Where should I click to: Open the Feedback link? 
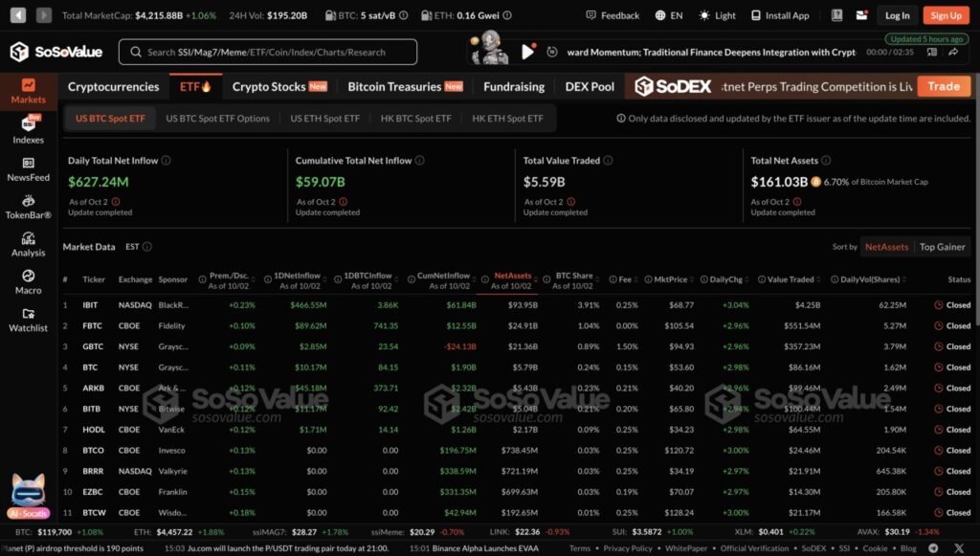pyautogui.click(x=612, y=15)
